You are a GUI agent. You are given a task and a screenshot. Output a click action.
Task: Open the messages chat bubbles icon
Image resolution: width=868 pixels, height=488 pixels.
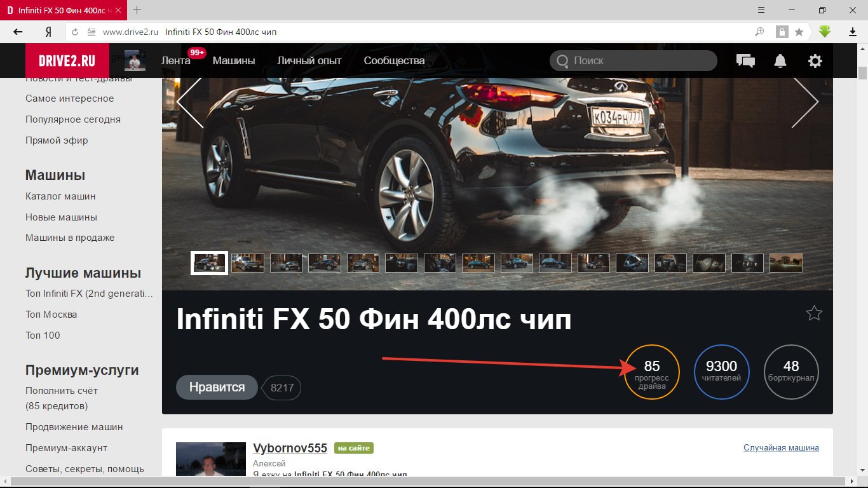click(x=745, y=61)
